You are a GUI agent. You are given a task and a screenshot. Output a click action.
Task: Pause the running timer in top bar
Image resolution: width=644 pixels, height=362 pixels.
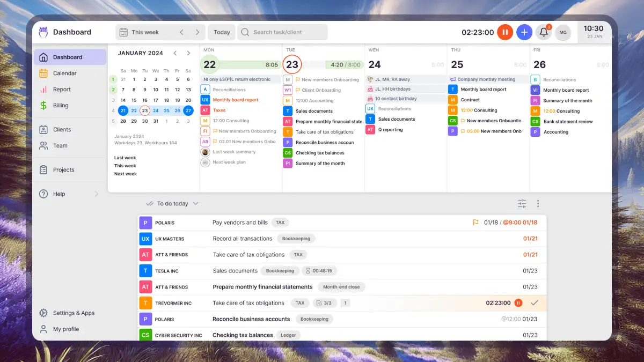pyautogui.click(x=504, y=32)
